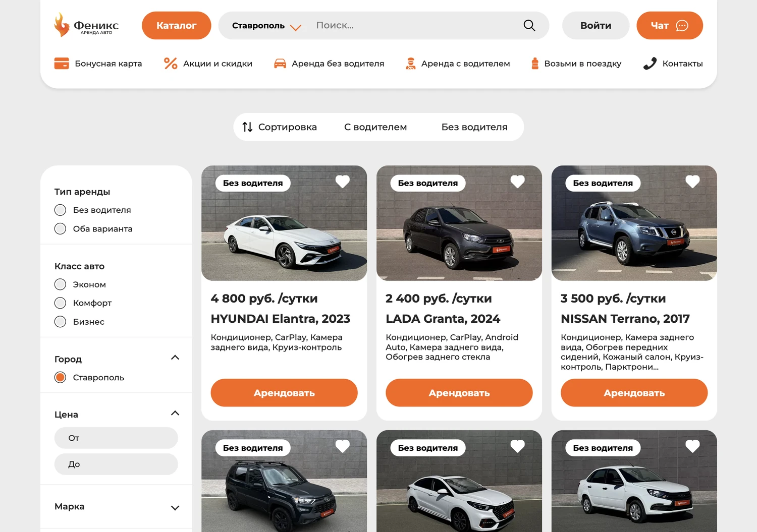Rent the HYUNDAI Elantra via Арендовать

click(x=284, y=393)
